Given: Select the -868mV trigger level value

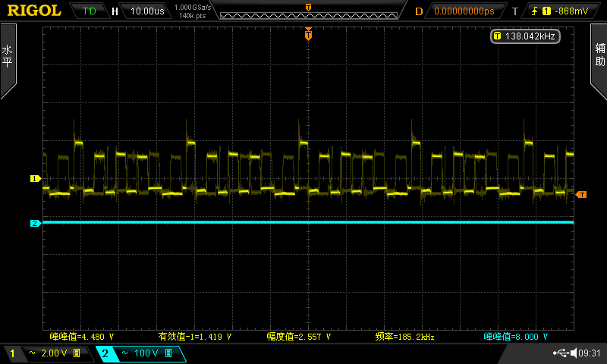Looking at the screenshot, I should tap(571, 11).
